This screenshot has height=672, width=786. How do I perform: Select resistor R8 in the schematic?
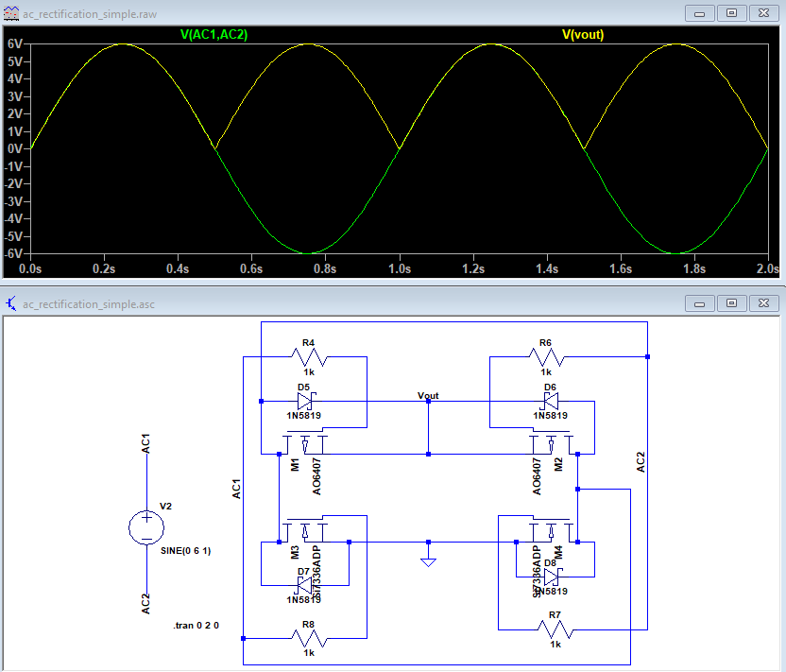(x=309, y=638)
